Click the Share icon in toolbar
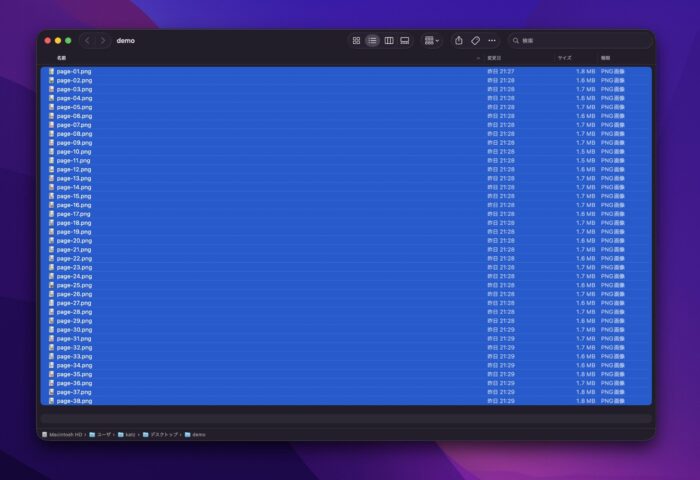The width and height of the screenshot is (700, 480). [459, 40]
